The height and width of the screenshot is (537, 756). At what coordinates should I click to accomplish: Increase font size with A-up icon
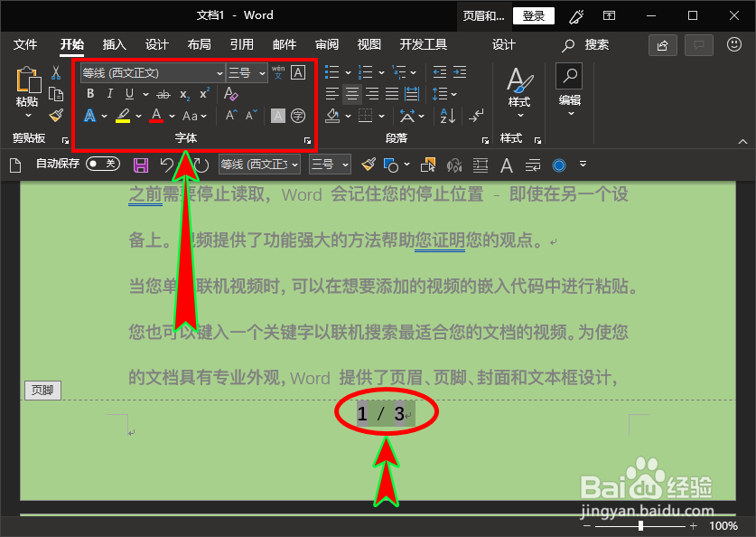(231, 116)
